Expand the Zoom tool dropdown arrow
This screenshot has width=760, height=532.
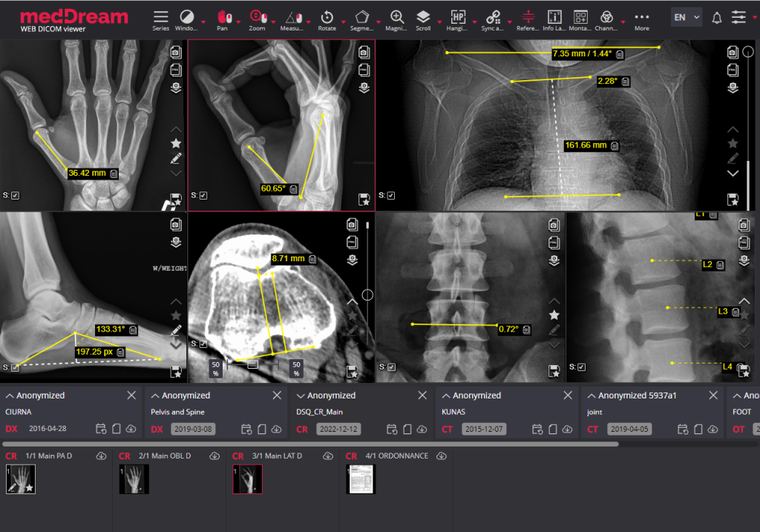(x=273, y=22)
